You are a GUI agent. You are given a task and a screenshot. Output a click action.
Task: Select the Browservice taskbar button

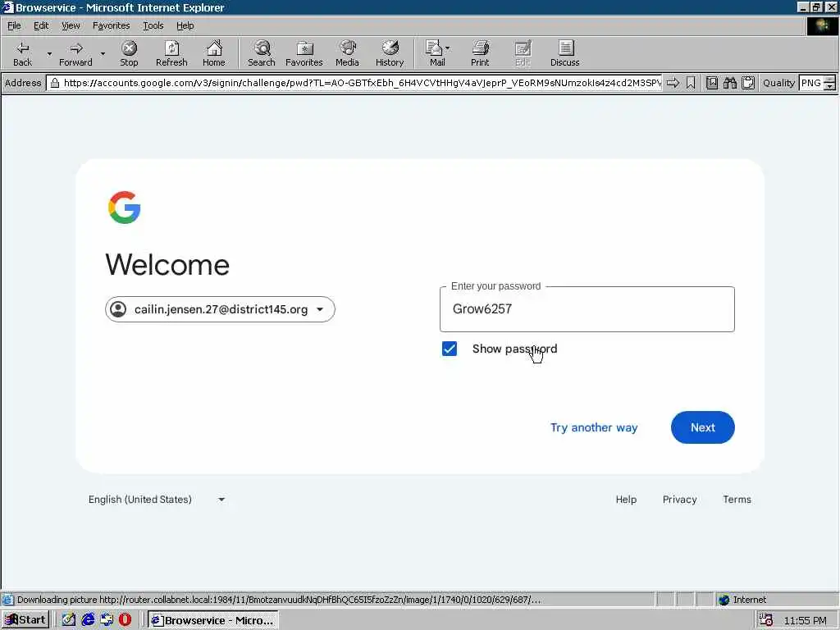click(x=213, y=620)
